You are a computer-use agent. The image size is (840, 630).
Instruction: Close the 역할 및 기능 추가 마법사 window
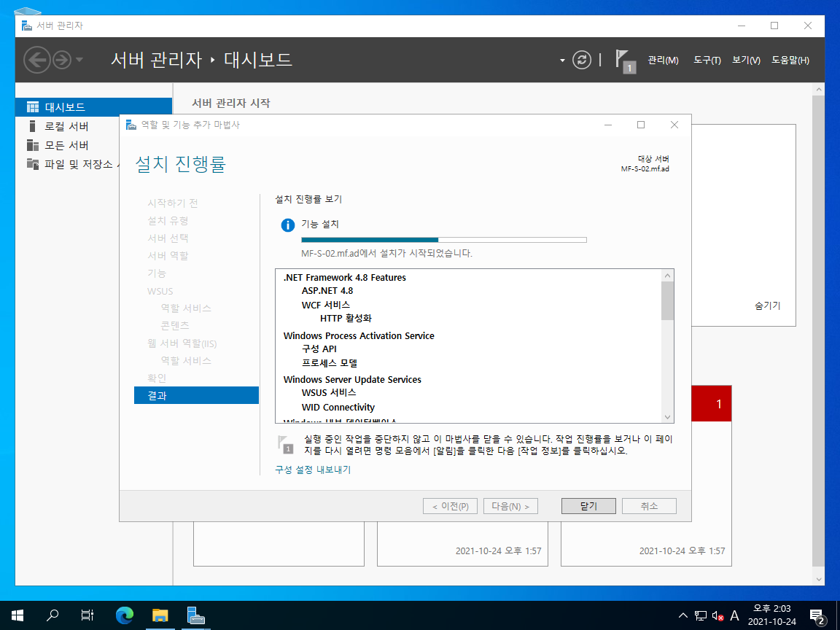click(674, 125)
